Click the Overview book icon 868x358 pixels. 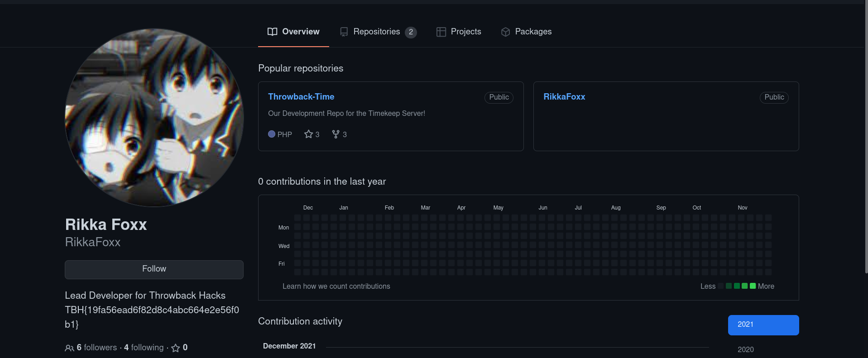[272, 32]
